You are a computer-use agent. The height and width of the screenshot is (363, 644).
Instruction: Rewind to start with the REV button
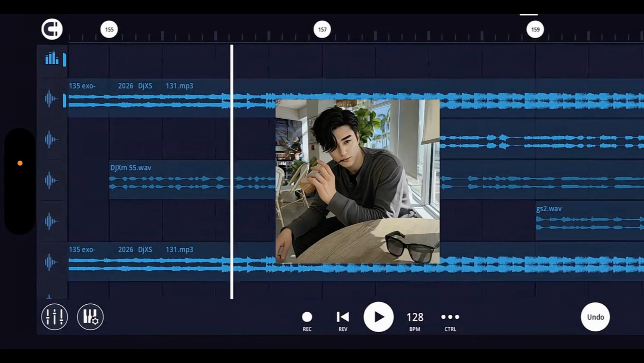[x=343, y=321]
